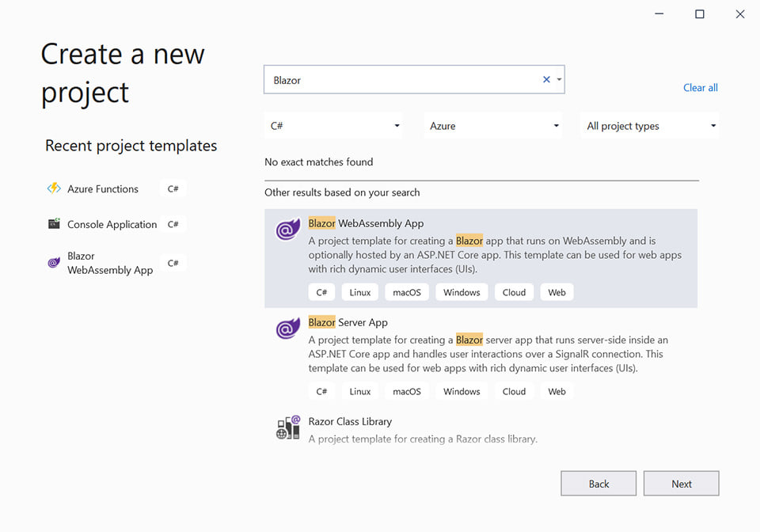Screen dimensions: 760x532
Task: Click the Blazor icon in recent templates
Action: pos(54,263)
